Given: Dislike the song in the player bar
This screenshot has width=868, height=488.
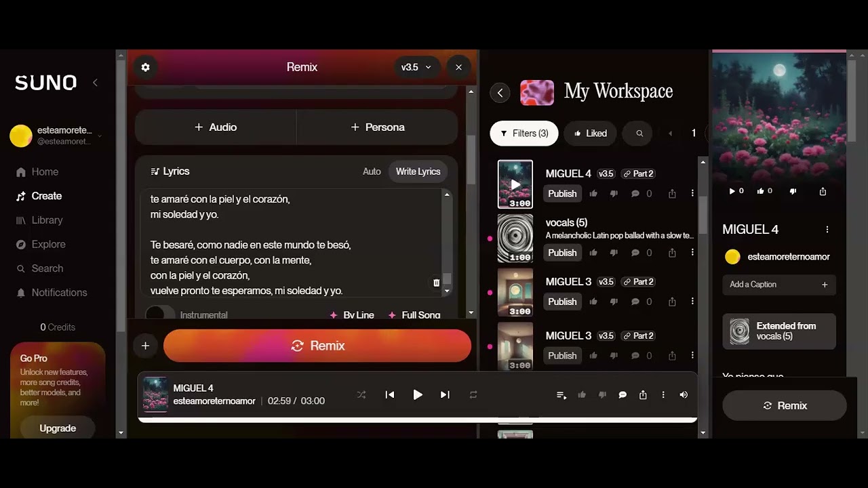Looking at the screenshot, I should click(602, 394).
